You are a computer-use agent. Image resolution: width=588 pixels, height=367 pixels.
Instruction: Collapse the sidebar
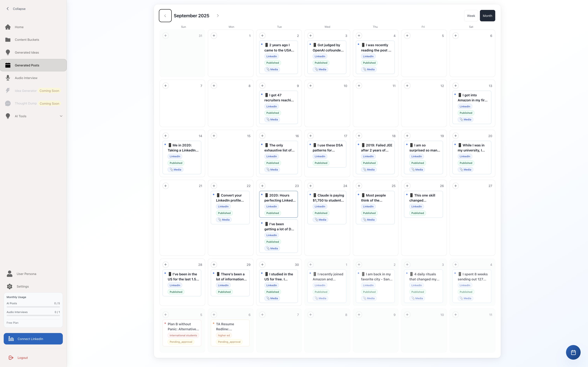coord(16,9)
